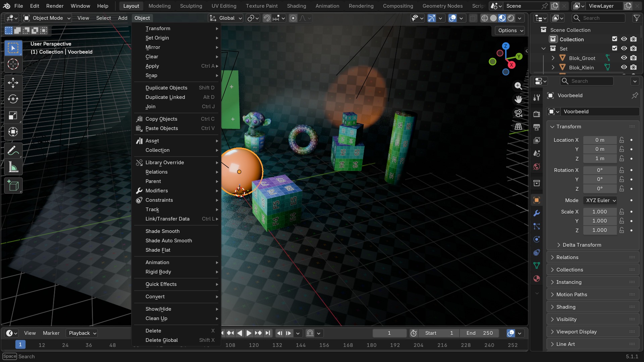
Task: Open the Modifiers wrench properties tab
Action: click(x=537, y=213)
